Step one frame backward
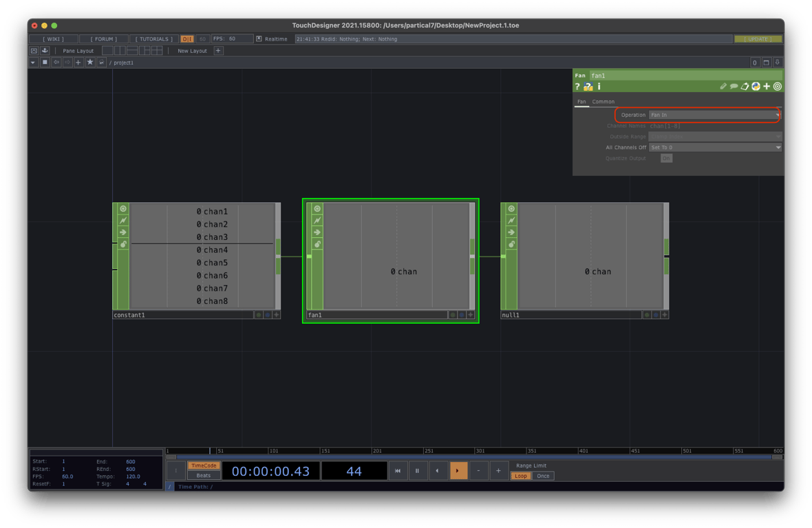The width and height of the screenshot is (812, 528). [438, 471]
